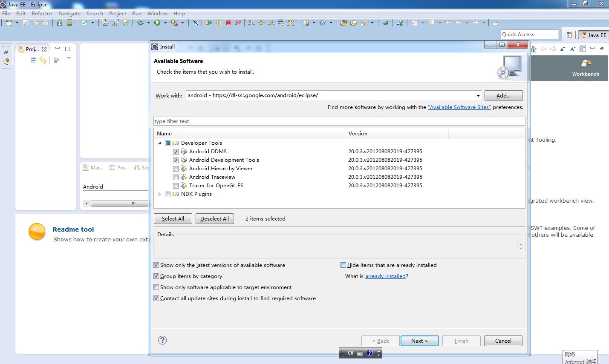Open the New wizard dropdown arrow
609x364 pixels.
tap(17, 23)
